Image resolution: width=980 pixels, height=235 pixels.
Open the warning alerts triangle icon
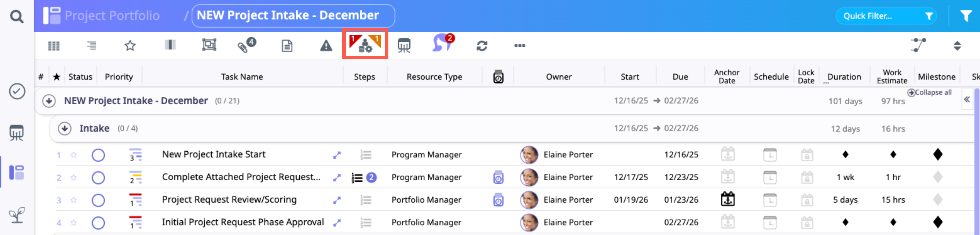326,46
